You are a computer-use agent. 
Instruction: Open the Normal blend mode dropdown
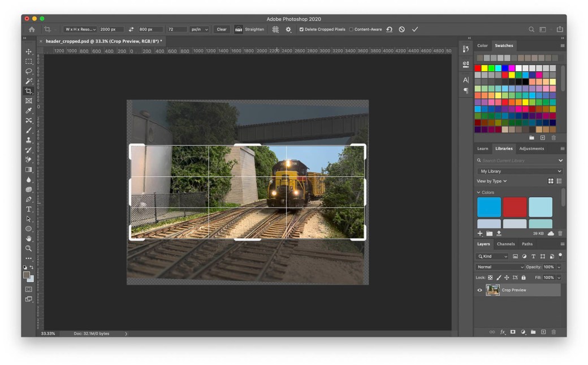[x=500, y=267]
